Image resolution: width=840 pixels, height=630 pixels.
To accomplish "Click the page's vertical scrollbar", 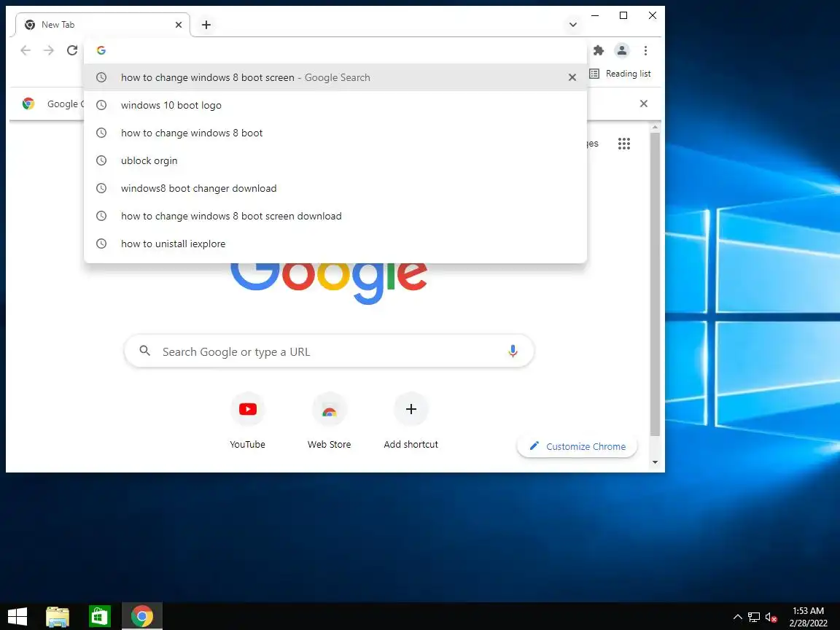I will (x=655, y=284).
